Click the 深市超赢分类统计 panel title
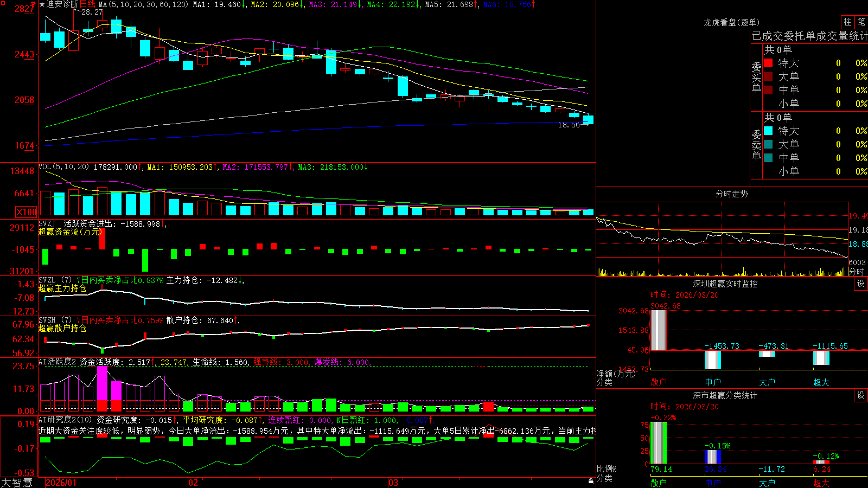The image size is (868, 488). (x=725, y=395)
